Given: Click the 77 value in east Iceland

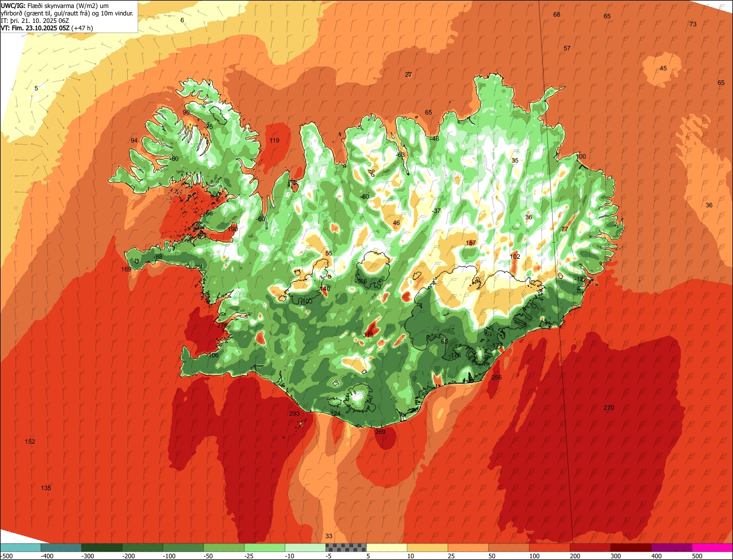Looking at the screenshot, I should click(565, 229).
